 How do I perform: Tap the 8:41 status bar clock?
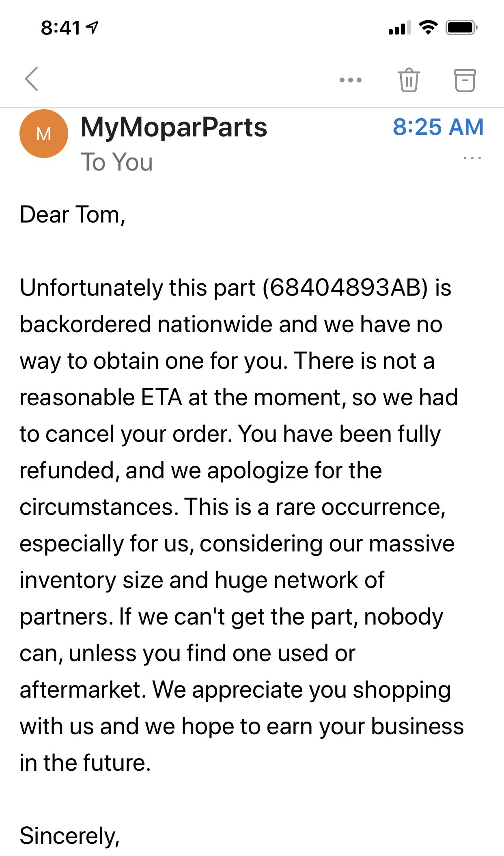point(61,28)
